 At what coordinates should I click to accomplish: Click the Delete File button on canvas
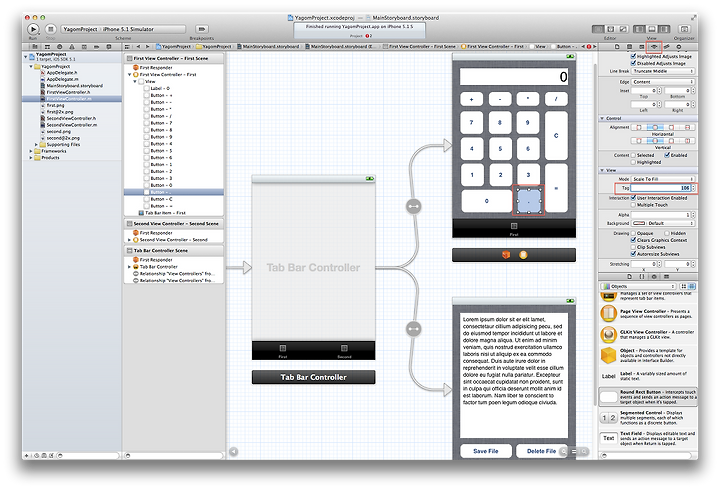coord(541,451)
